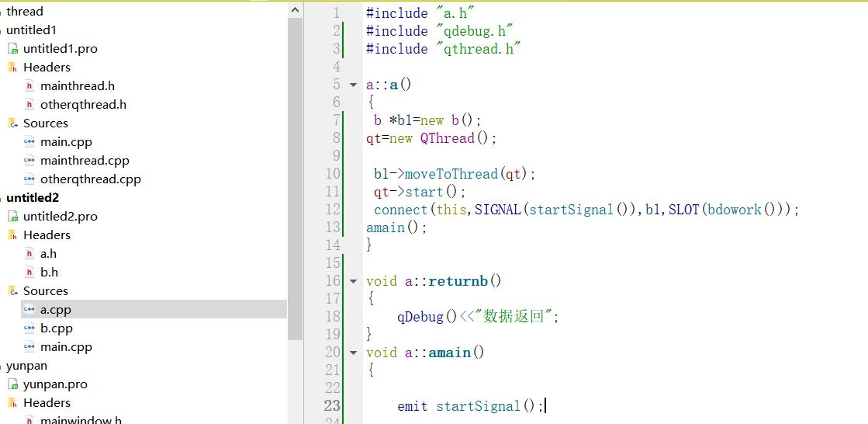868x424 pixels.
Task: Select the yunpan project node
Action: point(26,366)
